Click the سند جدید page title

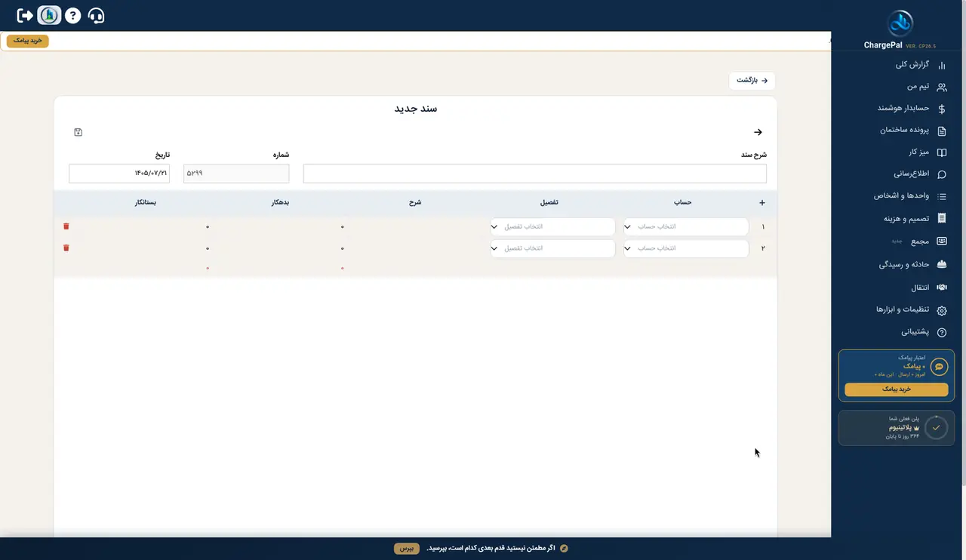(416, 109)
